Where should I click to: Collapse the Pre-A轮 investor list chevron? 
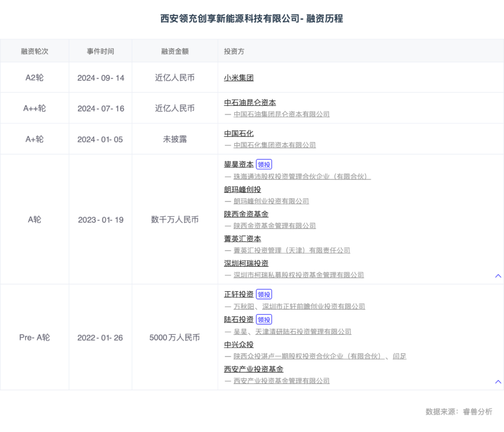tap(498, 382)
